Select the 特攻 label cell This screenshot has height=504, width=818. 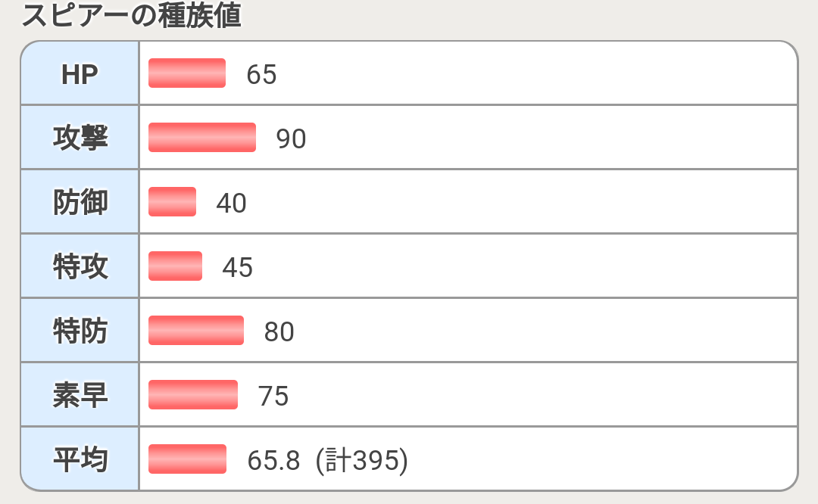click(80, 266)
